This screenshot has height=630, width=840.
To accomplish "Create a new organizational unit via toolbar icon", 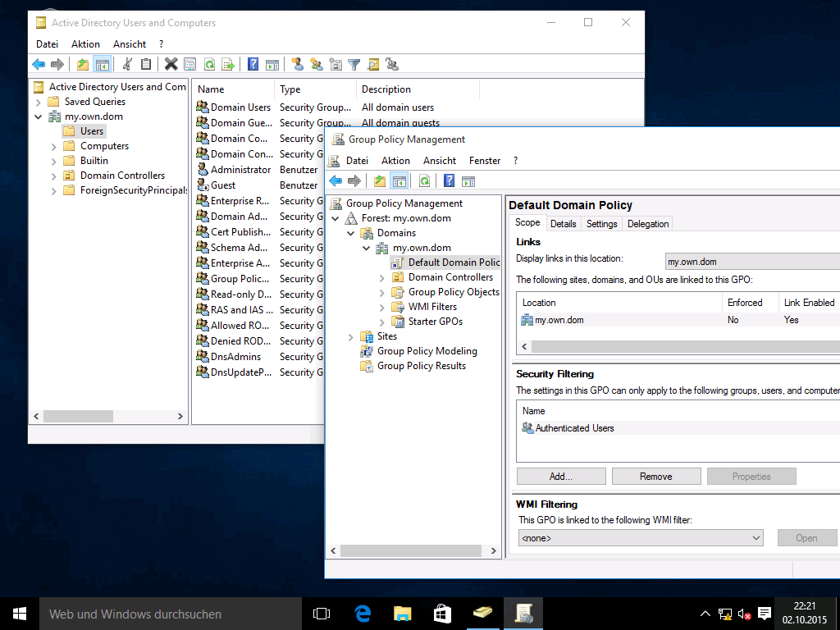I will tap(336, 65).
